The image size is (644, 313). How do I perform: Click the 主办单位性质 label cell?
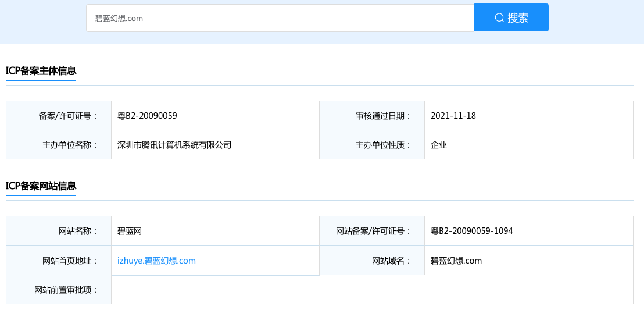tap(382, 145)
